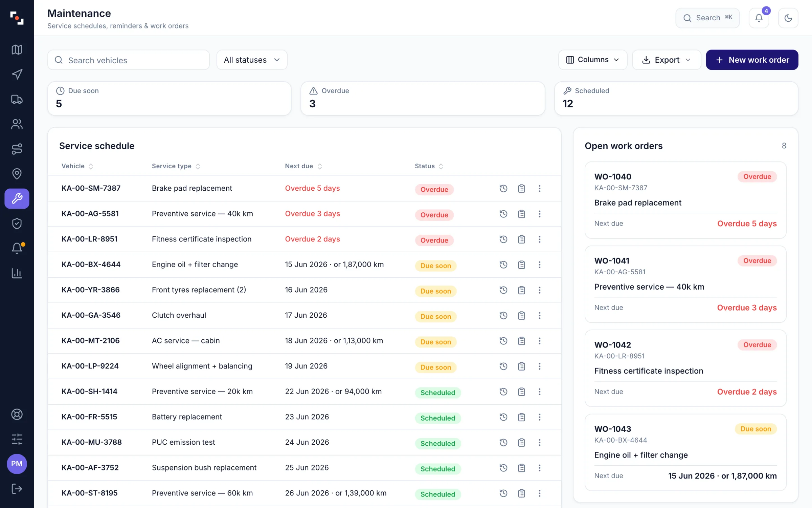Open clipboard work order for KA-00-AG-5581
The image size is (812, 508).
click(521, 214)
